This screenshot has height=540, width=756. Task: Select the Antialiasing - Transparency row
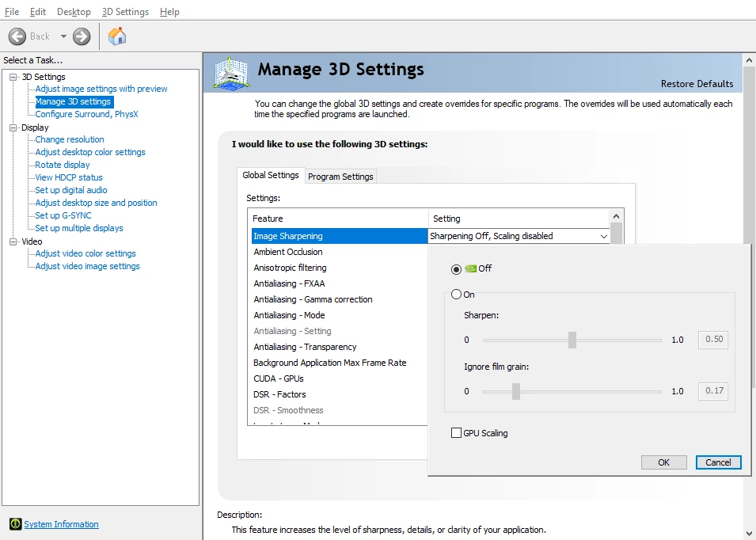point(340,347)
